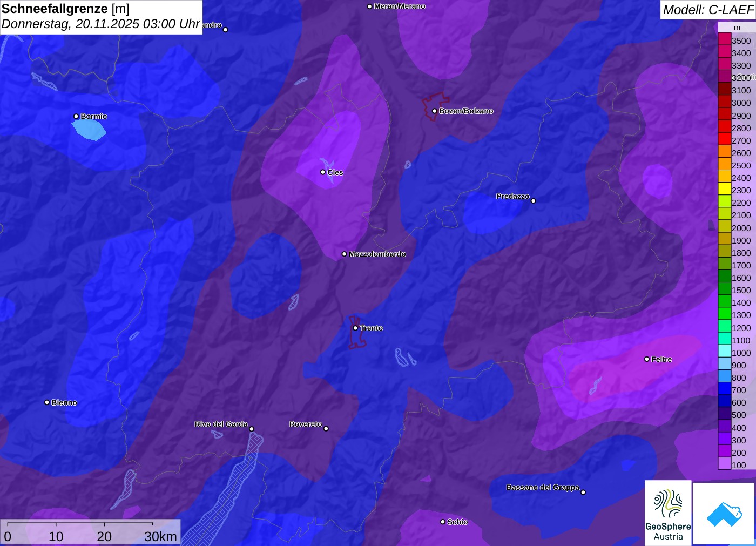
Task: Pick the 2700 m red legend swatch
Action: 725,139
